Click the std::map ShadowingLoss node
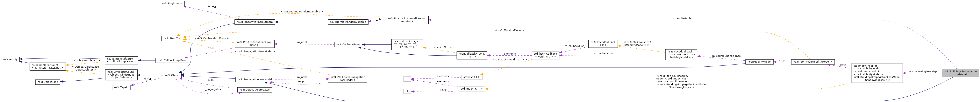The image size is (980, 102). tap(876, 73)
